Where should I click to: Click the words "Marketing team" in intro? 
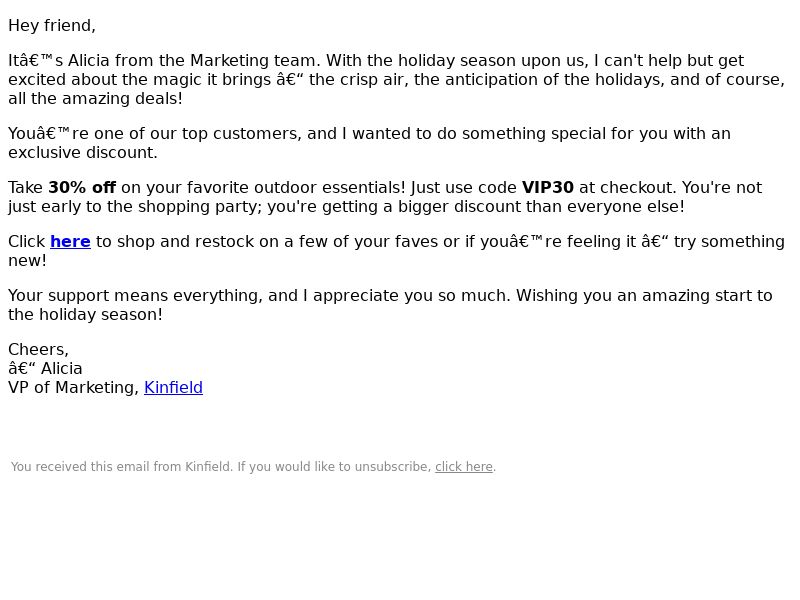256,60
